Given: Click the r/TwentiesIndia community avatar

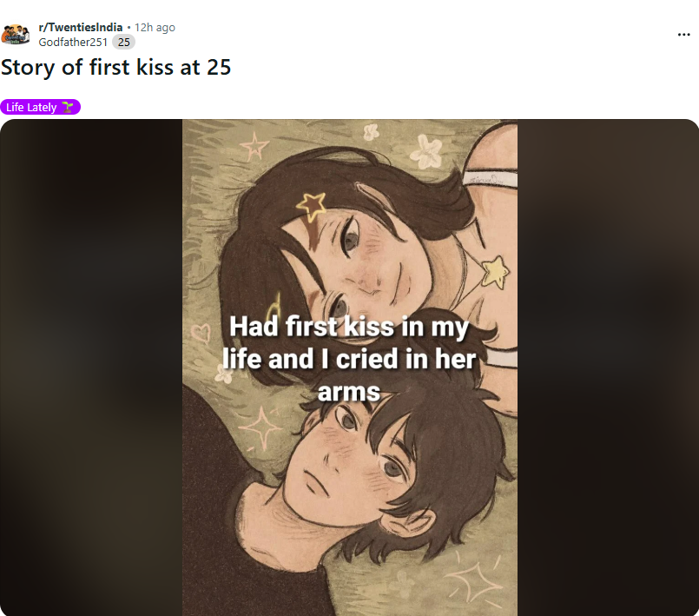Looking at the screenshot, I should [15, 35].
